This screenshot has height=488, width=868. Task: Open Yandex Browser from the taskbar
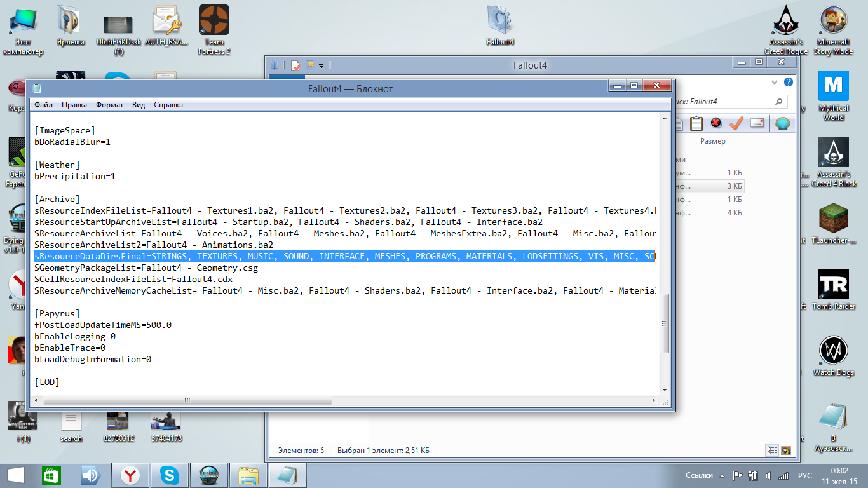(131, 475)
